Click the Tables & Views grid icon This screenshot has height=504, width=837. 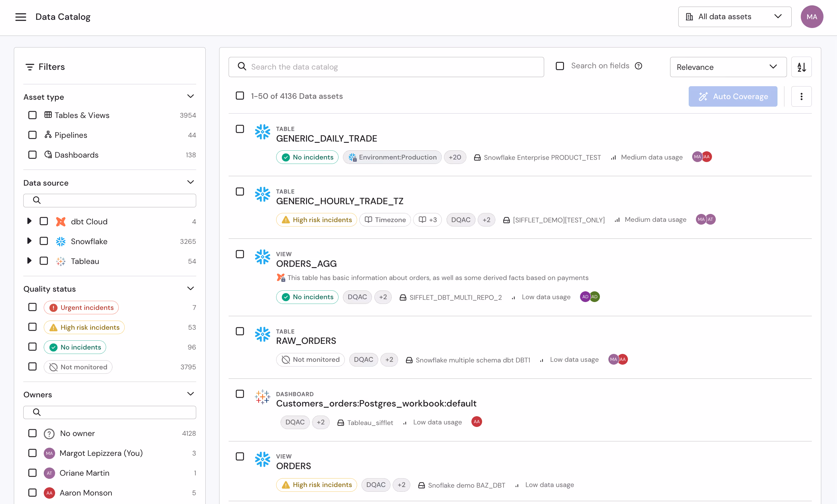[x=48, y=115]
